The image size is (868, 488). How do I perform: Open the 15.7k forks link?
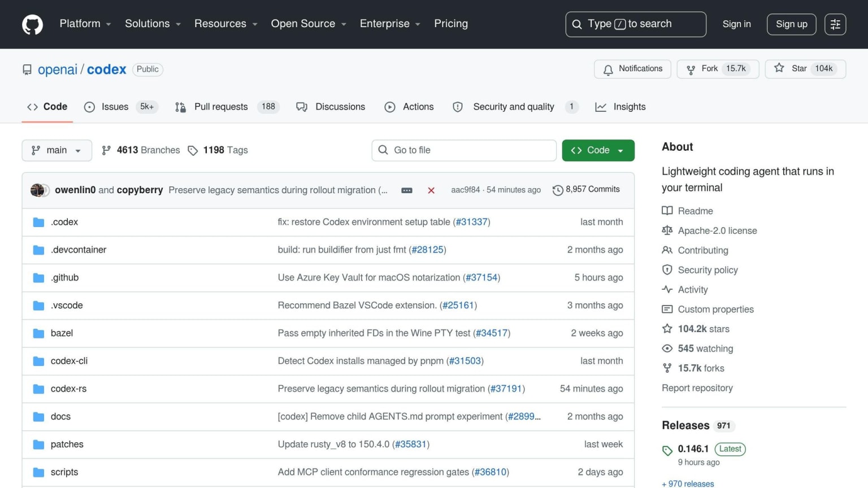[701, 368]
